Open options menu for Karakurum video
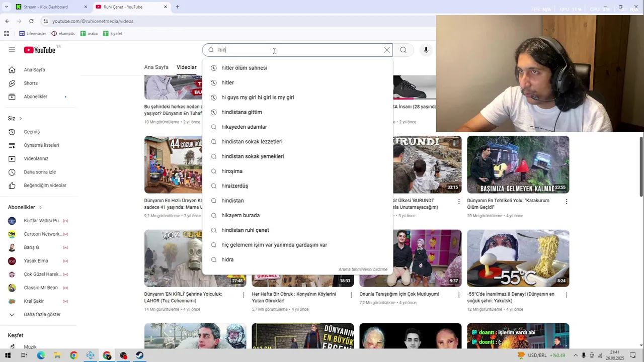This screenshot has width=644, height=362. (x=566, y=201)
